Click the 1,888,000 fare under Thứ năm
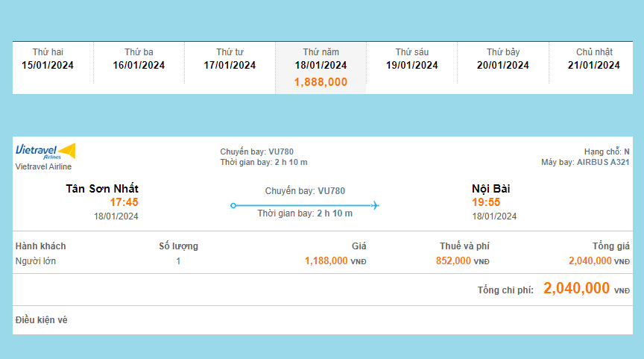This screenshot has height=359, width=644. (321, 82)
